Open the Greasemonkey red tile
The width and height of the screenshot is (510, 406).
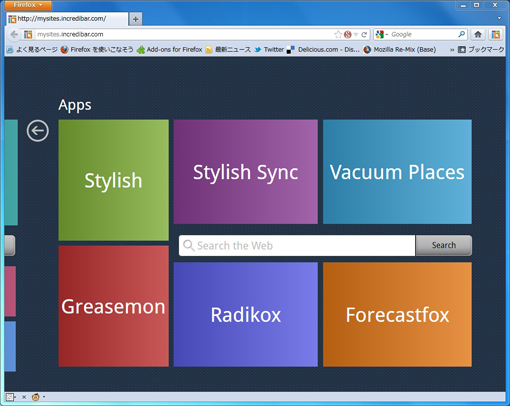[114, 306]
